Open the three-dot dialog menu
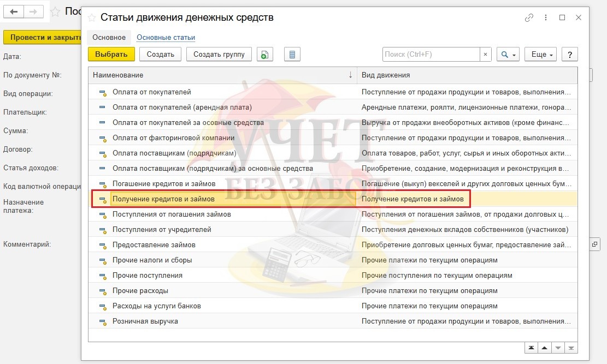Viewport: 607px width, 364px height. pos(545,17)
